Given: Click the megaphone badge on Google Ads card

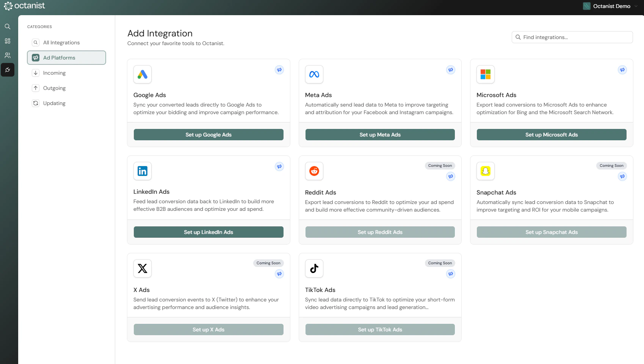Looking at the screenshot, I should tap(279, 70).
